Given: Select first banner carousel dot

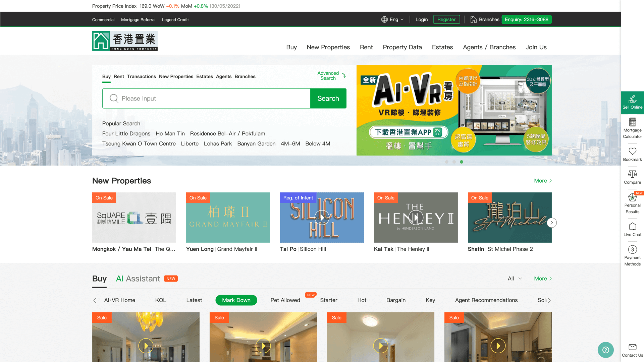Looking at the screenshot, I should (447, 162).
